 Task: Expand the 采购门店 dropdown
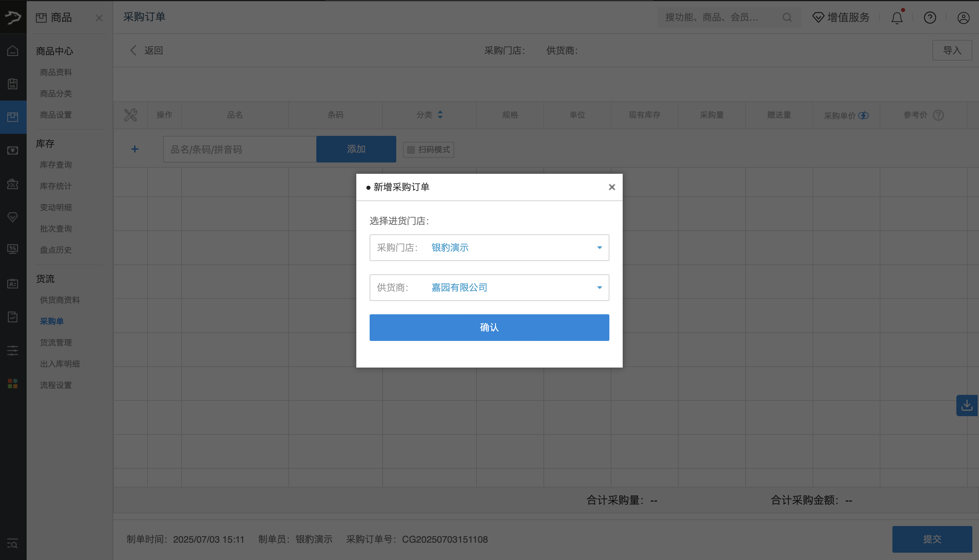(x=599, y=248)
